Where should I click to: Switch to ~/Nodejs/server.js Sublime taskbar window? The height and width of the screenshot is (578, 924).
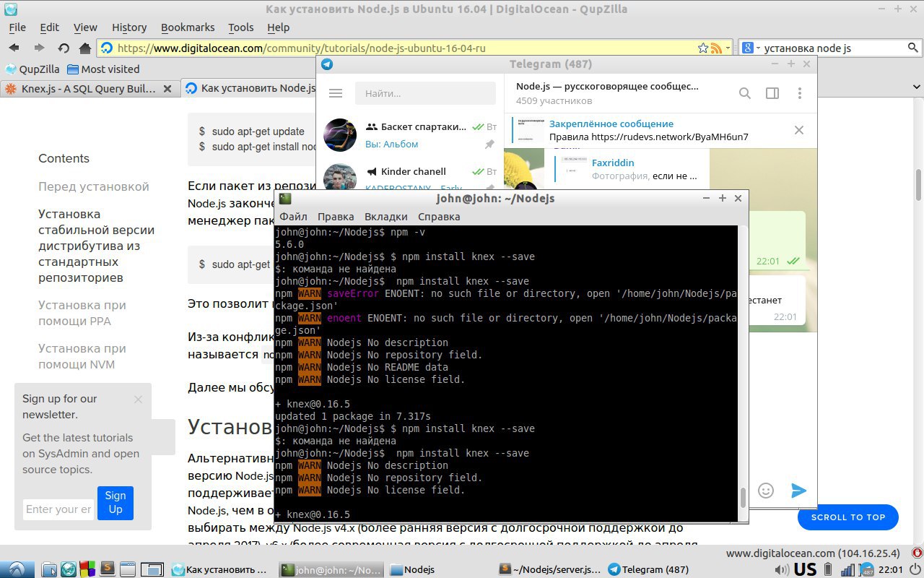[550, 569]
